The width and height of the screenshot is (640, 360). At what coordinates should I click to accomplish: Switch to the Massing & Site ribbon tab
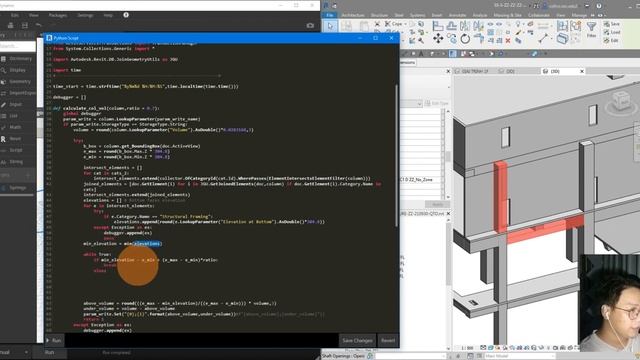(x=507, y=15)
